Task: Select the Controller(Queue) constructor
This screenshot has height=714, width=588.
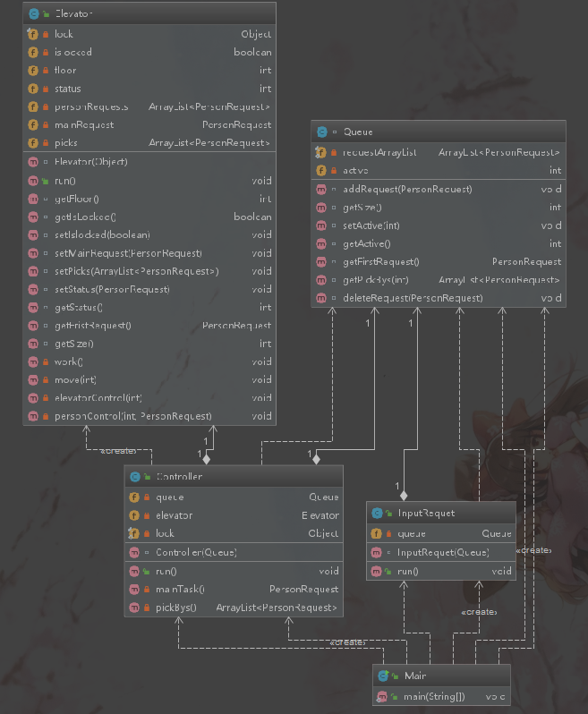Action: click(x=196, y=553)
